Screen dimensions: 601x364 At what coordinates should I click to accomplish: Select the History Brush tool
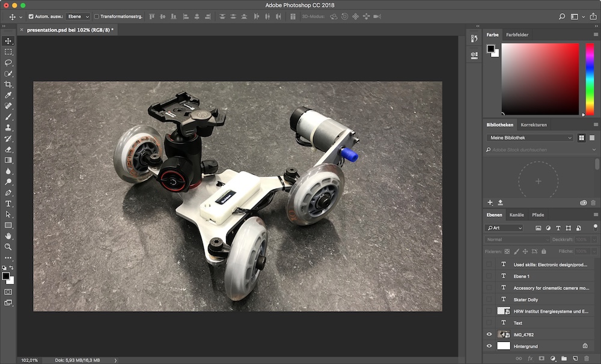click(x=8, y=139)
